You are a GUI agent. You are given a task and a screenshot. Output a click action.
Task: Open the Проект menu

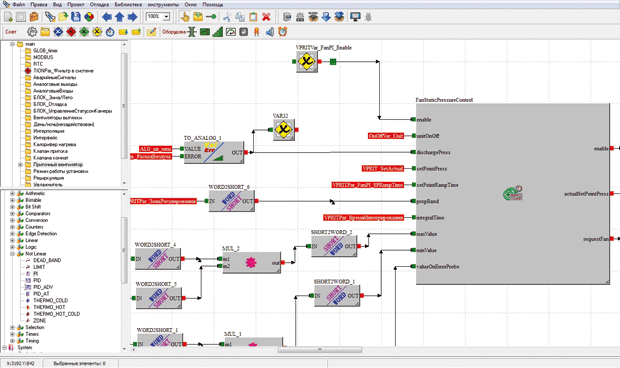point(76,4)
